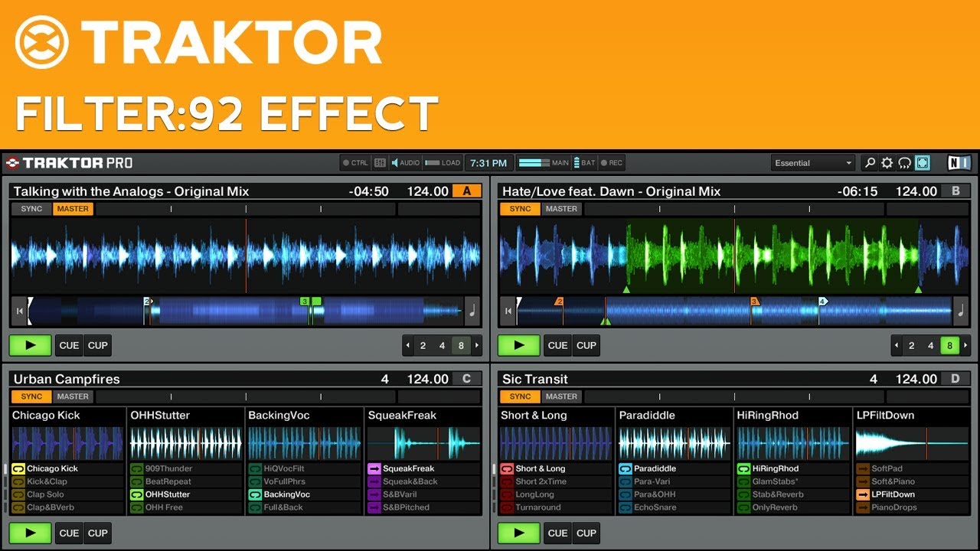This screenshot has width=980, height=551.
Task: Toggle MASTER on Deck D
Action: (561, 396)
